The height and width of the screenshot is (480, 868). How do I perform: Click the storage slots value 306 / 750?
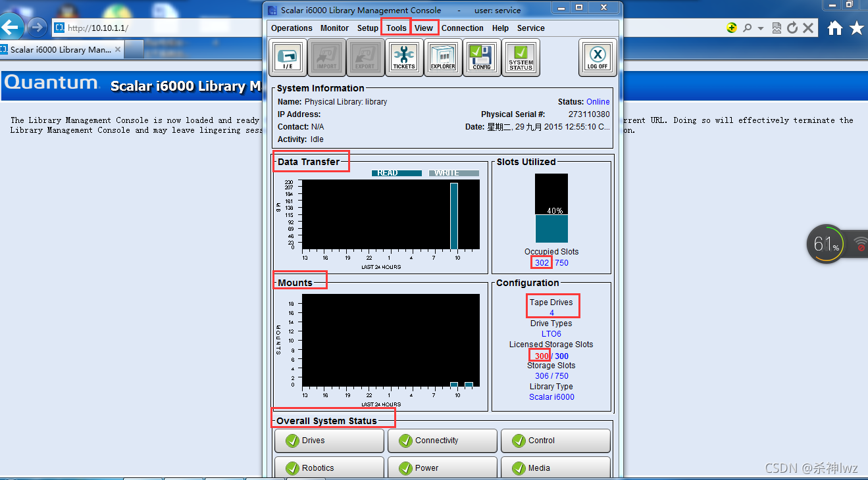point(551,376)
